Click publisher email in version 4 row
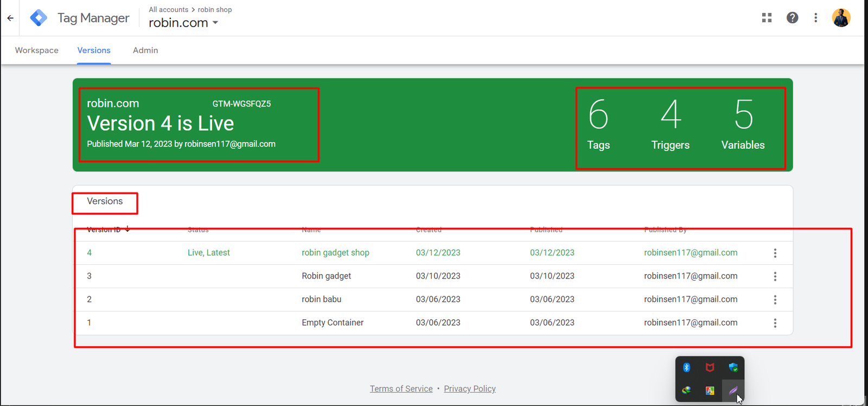Viewport: 868px width, 406px height. [x=691, y=253]
